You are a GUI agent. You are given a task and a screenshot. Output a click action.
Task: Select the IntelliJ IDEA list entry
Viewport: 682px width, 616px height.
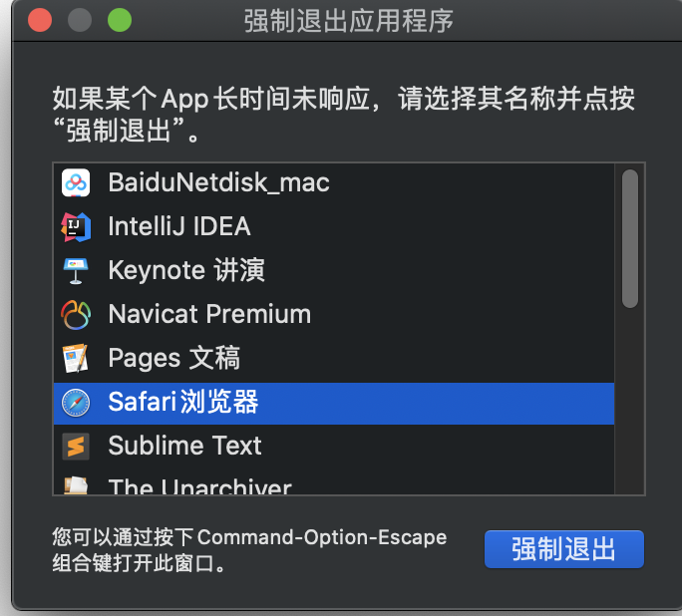tap(179, 226)
